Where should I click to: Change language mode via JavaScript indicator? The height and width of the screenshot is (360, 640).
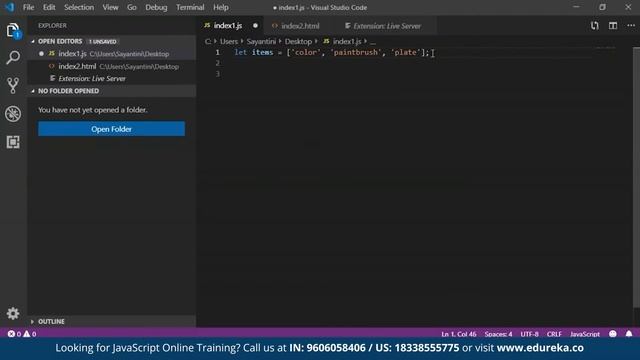point(585,334)
